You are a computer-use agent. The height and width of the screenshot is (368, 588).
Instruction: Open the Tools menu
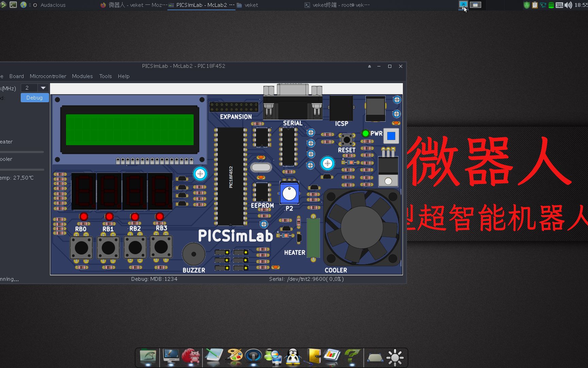coord(105,76)
